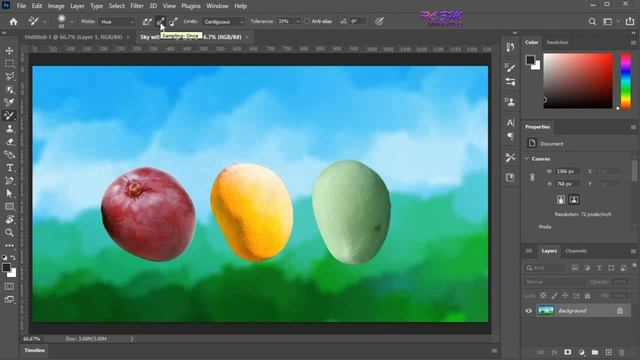The height and width of the screenshot is (360, 640).
Task: Collapse the Canvas section in Properties
Action: tap(527, 159)
